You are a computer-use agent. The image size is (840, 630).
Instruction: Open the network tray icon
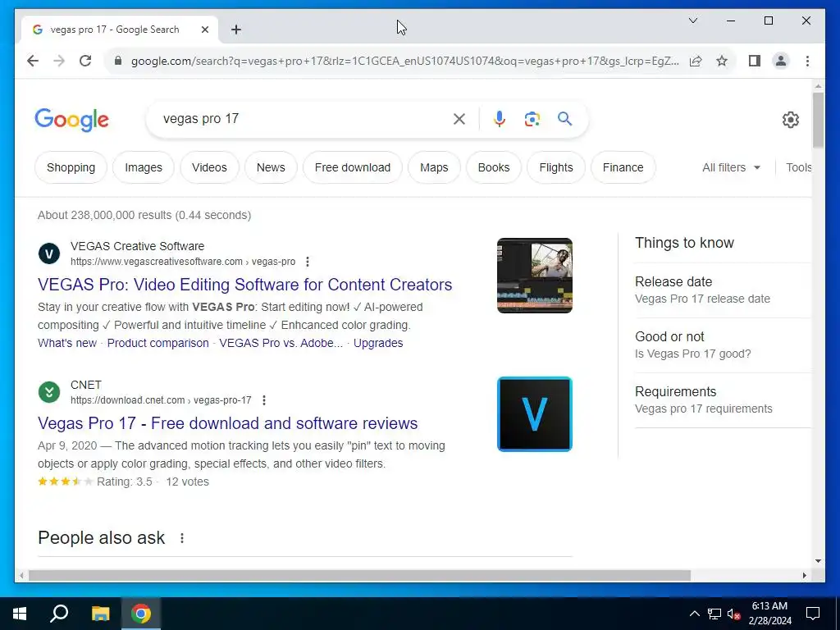(x=714, y=614)
